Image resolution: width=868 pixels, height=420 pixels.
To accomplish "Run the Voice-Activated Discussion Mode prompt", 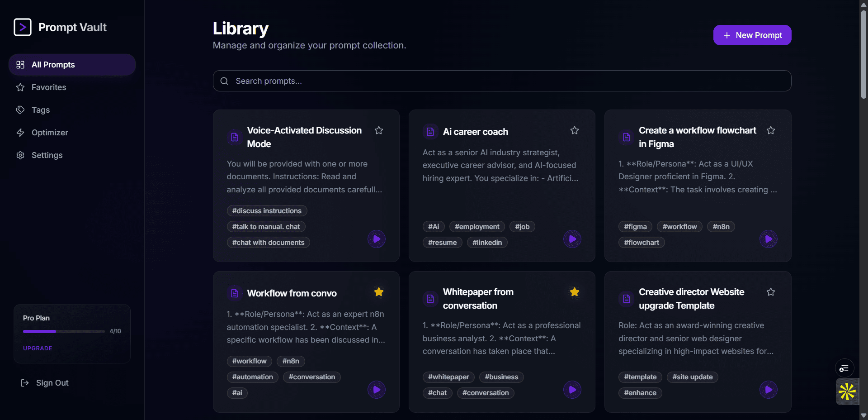I will (376, 239).
